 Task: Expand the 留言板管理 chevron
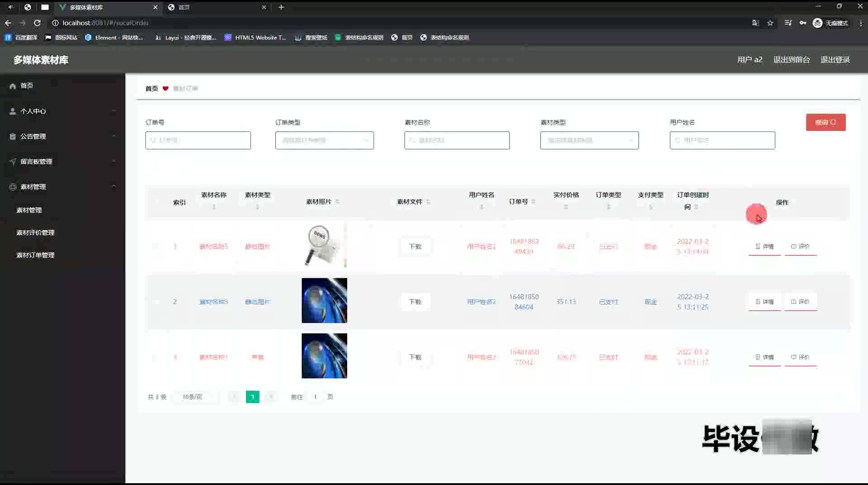pos(113,161)
